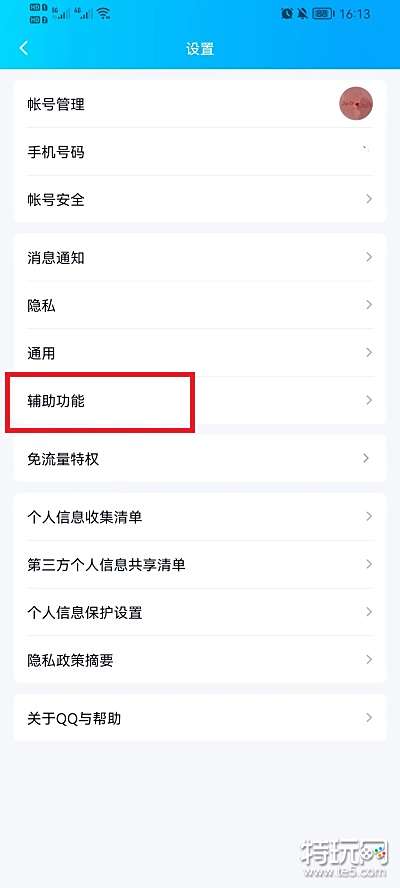This screenshot has width=400, height=888.
Task: Open 个人信息收集清单
Action: pos(200,516)
